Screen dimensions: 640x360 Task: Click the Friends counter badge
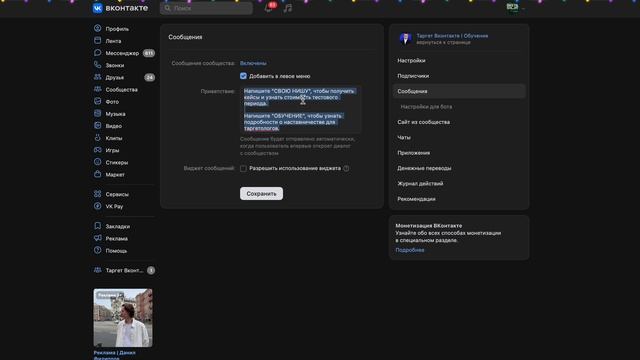150,77
